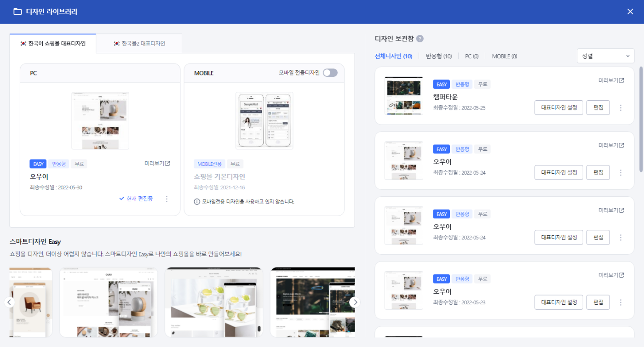The height and width of the screenshot is (347, 644).
Task: Select the PC (0) filter
Action: click(x=471, y=56)
